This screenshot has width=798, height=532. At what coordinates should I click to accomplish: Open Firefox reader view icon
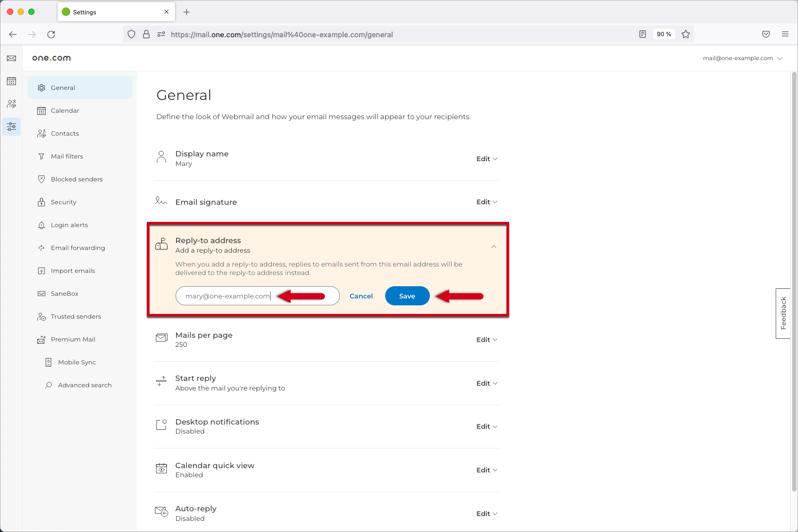point(643,35)
